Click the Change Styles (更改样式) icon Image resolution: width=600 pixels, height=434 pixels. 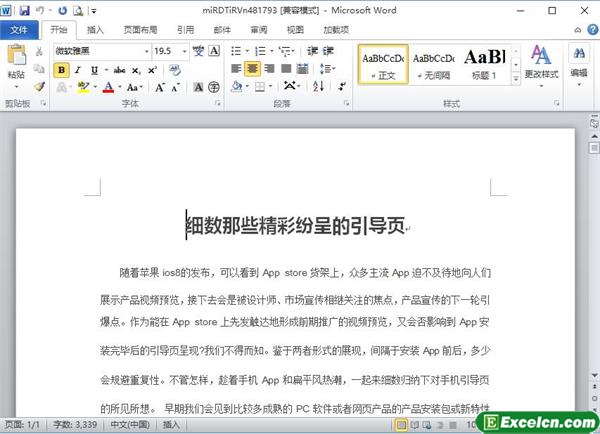[x=541, y=60]
